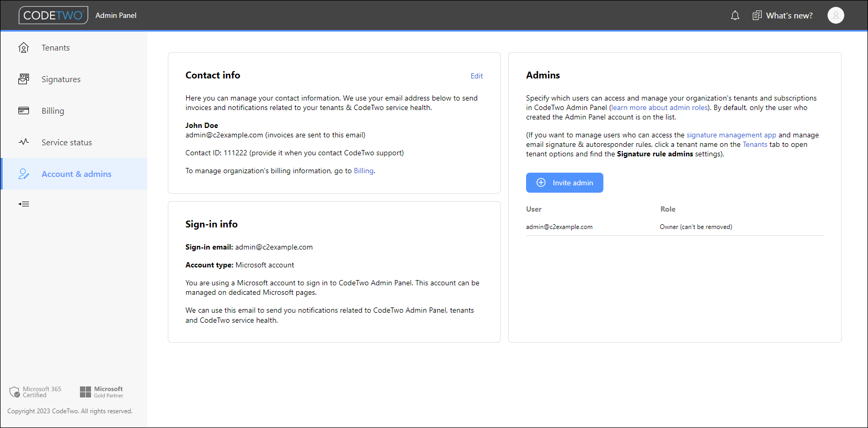Click the John Doe contact name
This screenshot has height=428, width=868.
pyautogui.click(x=201, y=125)
